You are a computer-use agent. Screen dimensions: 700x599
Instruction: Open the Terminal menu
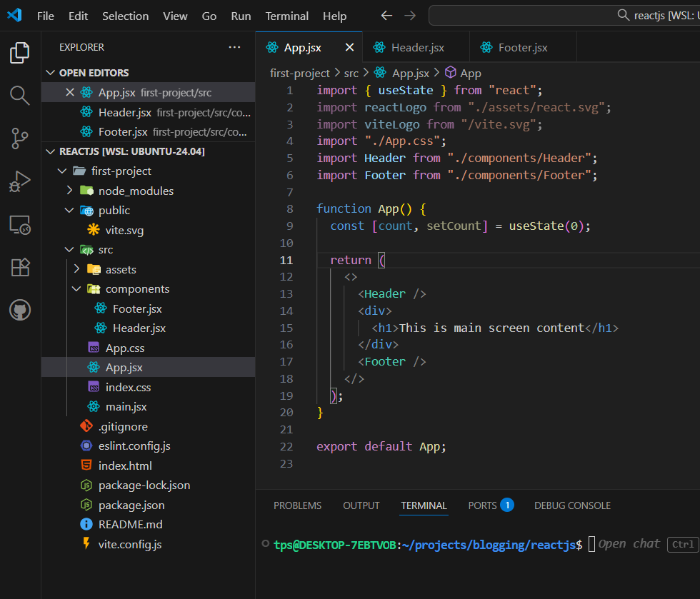tap(286, 16)
